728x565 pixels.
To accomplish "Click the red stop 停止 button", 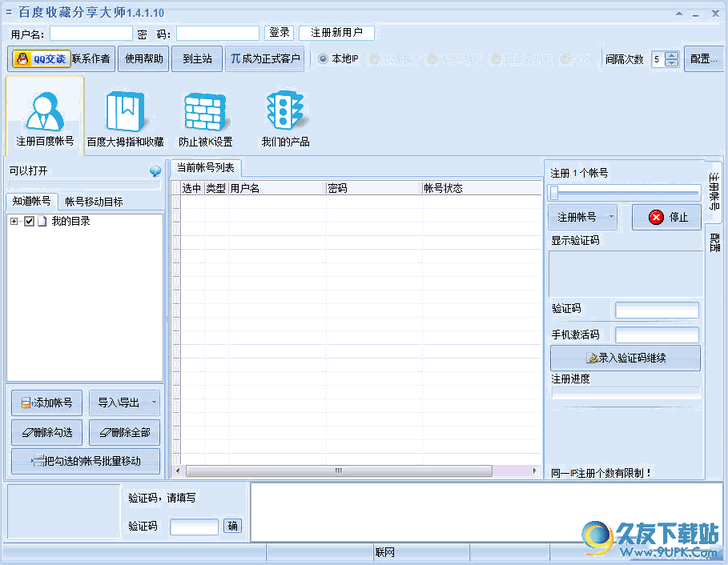I will [x=666, y=217].
